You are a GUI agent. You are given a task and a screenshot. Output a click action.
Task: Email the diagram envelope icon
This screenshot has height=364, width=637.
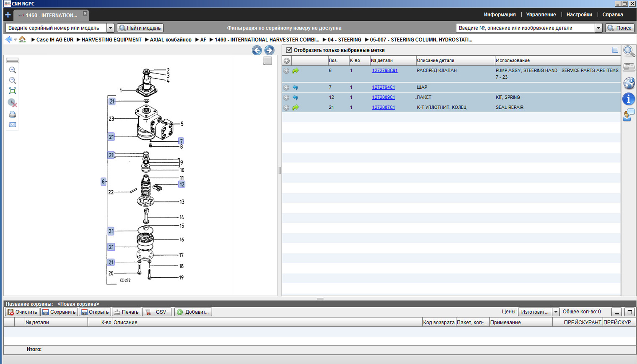pos(12,125)
